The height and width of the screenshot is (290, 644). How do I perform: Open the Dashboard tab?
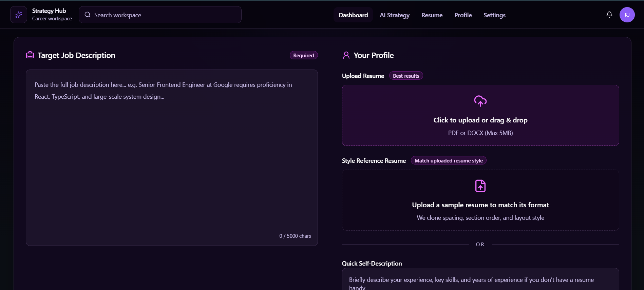pos(353,15)
